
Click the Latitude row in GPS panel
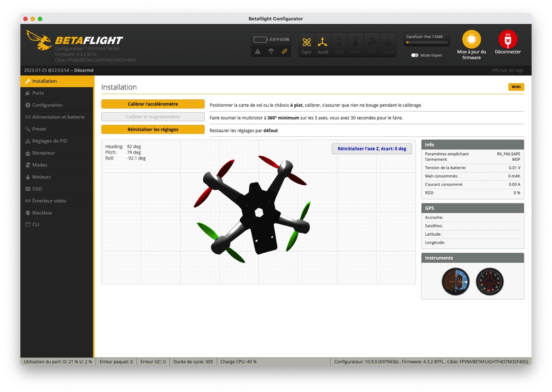[473, 234]
